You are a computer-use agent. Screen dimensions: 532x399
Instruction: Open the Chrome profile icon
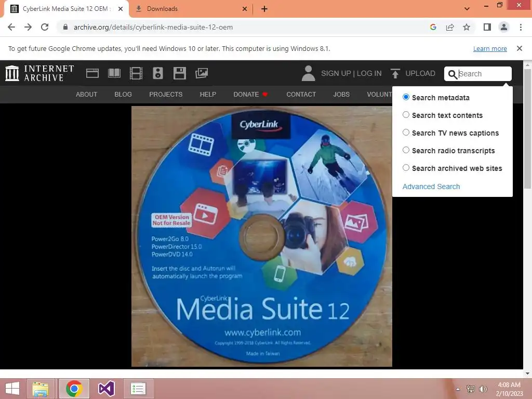tap(504, 27)
